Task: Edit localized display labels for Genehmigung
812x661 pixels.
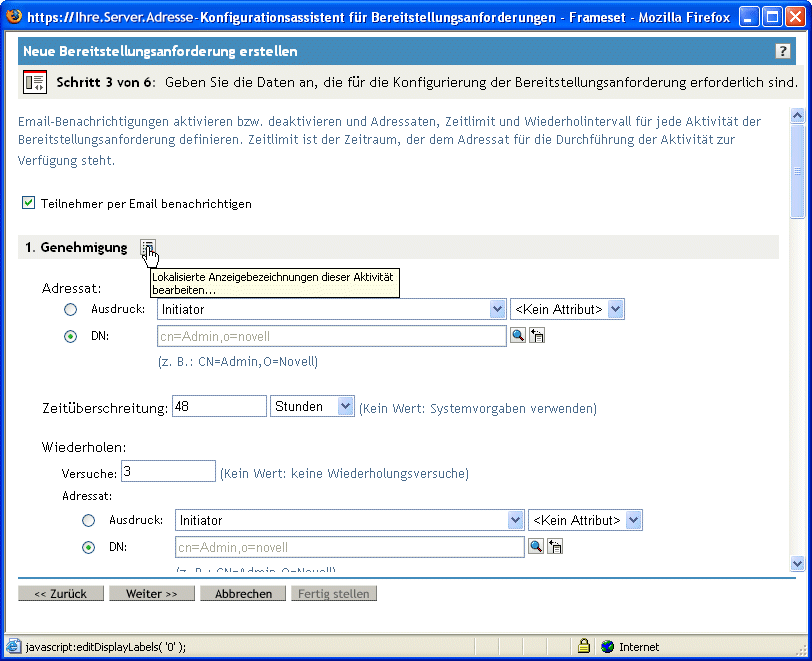Action: [148, 247]
